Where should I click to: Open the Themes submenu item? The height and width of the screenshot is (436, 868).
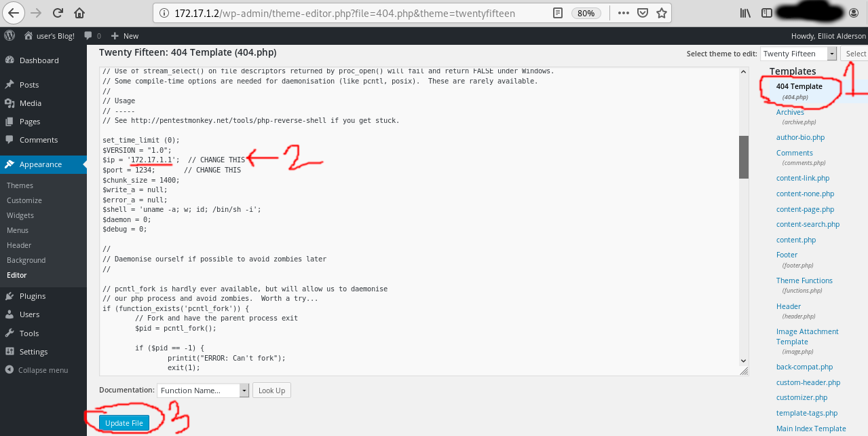(20, 185)
